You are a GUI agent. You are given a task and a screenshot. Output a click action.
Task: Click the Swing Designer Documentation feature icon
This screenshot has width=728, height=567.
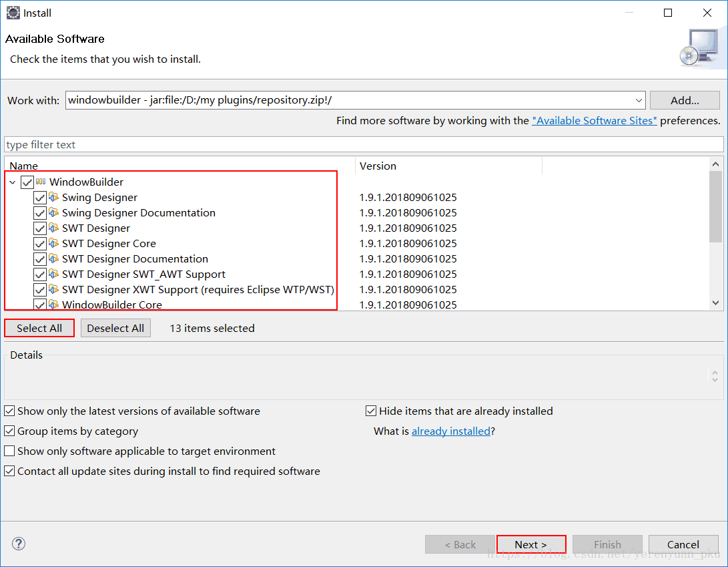pos(54,212)
